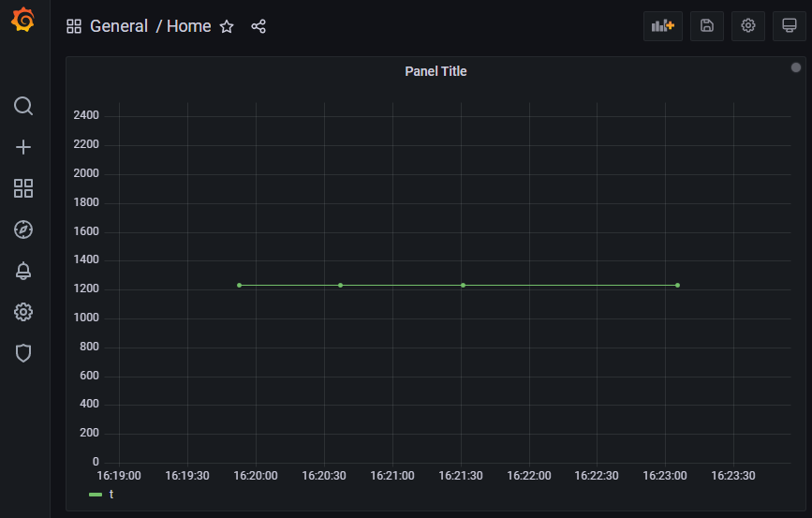The height and width of the screenshot is (518, 812).
Task: Open dashboard settings gear in toolbar
Action: click(x=748, y=26)
